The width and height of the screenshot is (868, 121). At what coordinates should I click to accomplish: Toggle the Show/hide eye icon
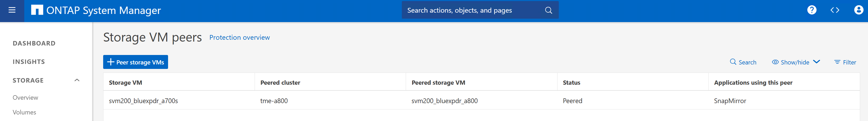(775, 62)
